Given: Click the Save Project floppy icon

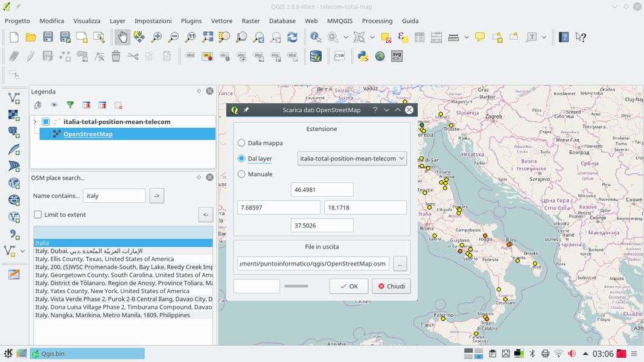Looking at the screenshot, I should click(48, 37).
